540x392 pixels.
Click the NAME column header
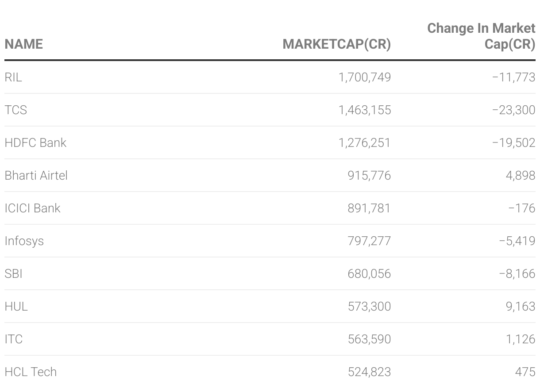24,44
